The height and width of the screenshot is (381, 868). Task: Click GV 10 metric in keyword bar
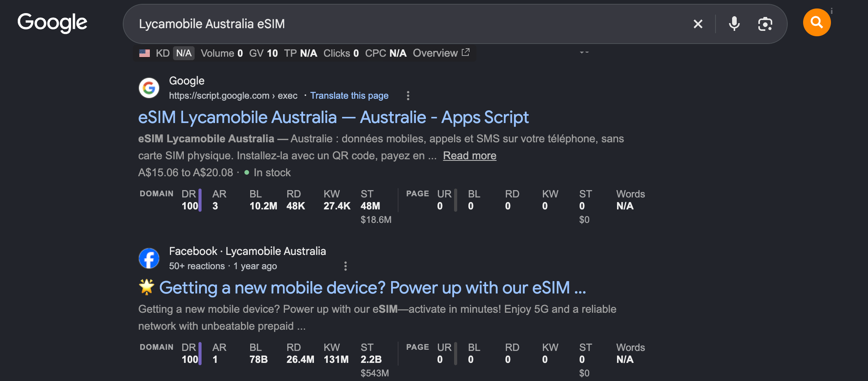(263, 53)
